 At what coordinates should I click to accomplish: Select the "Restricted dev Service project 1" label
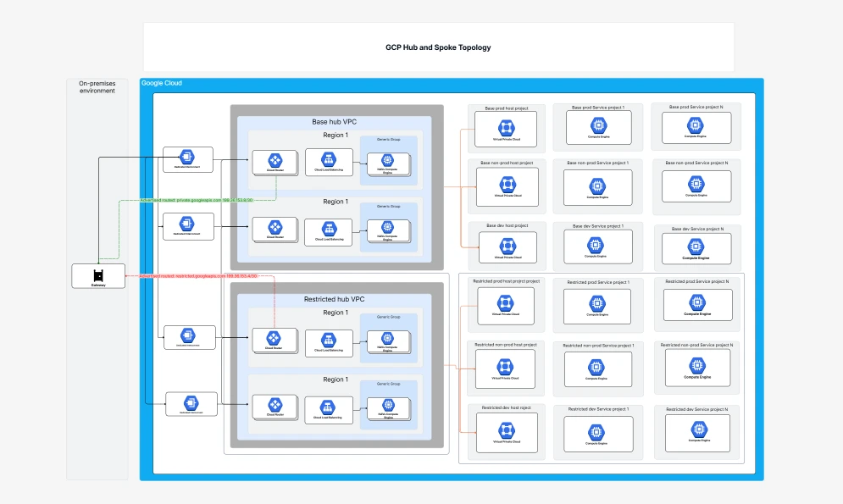(x=597, y=409)
